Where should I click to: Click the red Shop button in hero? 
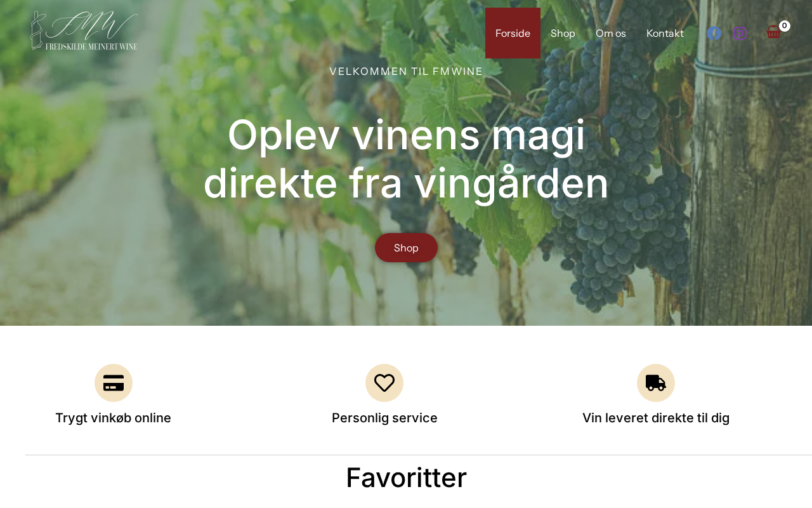point(406,248)
